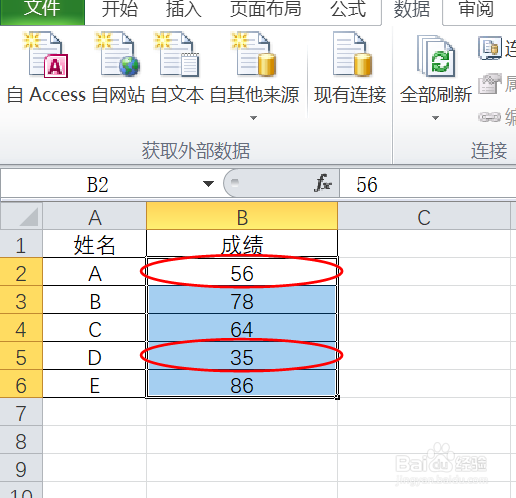Switch to the 审阅 (Review) tab
Screen dimensions: 516x498
pos(476,9)
